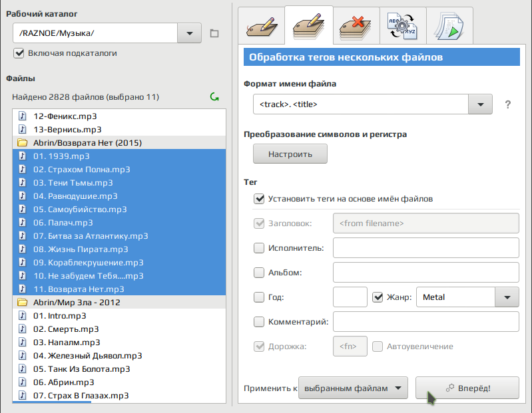
Task: Open the remove tags tab
Action: (356, 26)
